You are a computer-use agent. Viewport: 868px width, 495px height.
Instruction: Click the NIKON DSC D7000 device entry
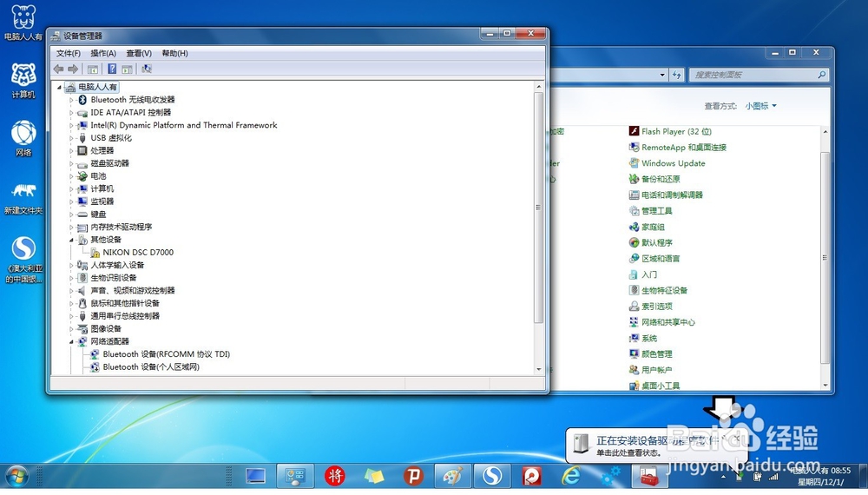pyautogui.click(x=138, y=253)
